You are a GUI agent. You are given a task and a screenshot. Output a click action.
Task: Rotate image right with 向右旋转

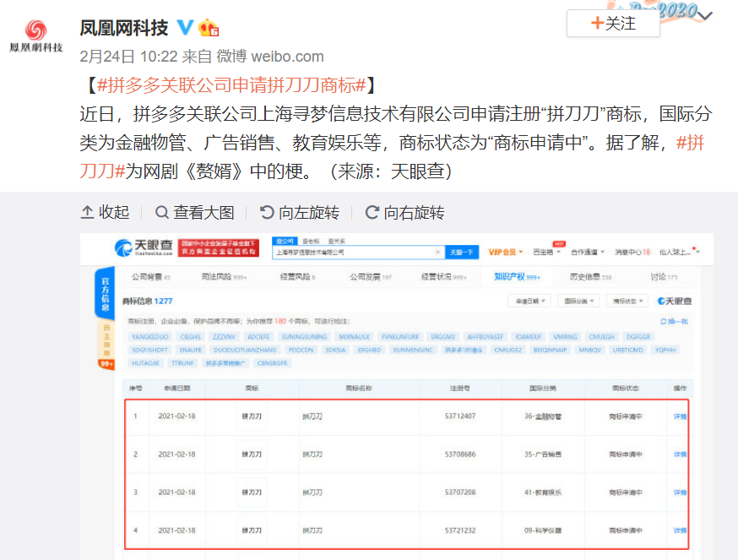(404, 212)
